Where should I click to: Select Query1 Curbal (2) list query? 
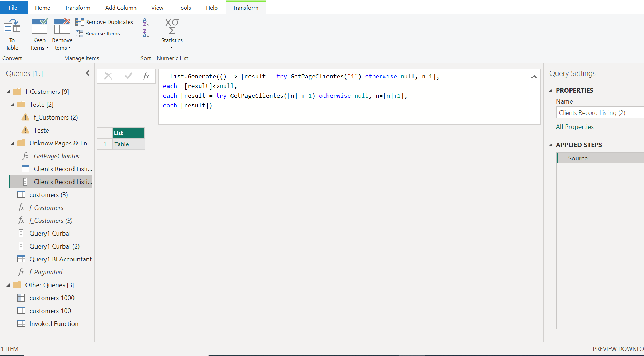(54, 246)
